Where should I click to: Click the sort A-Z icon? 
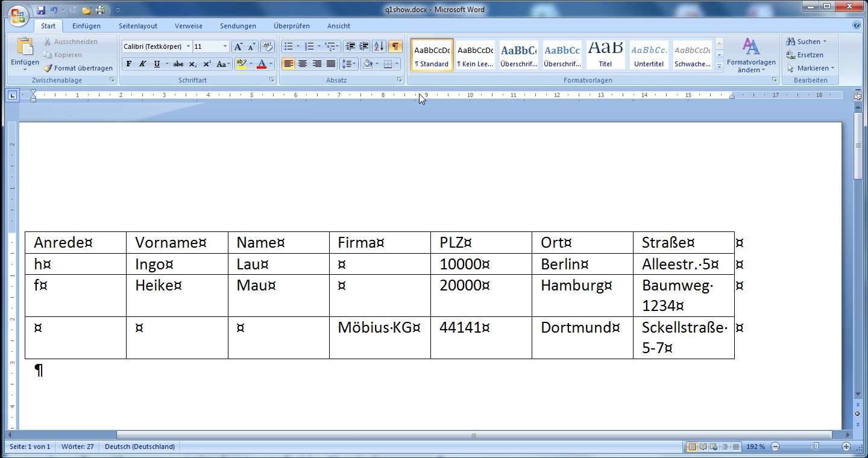[x=379, y=46]
